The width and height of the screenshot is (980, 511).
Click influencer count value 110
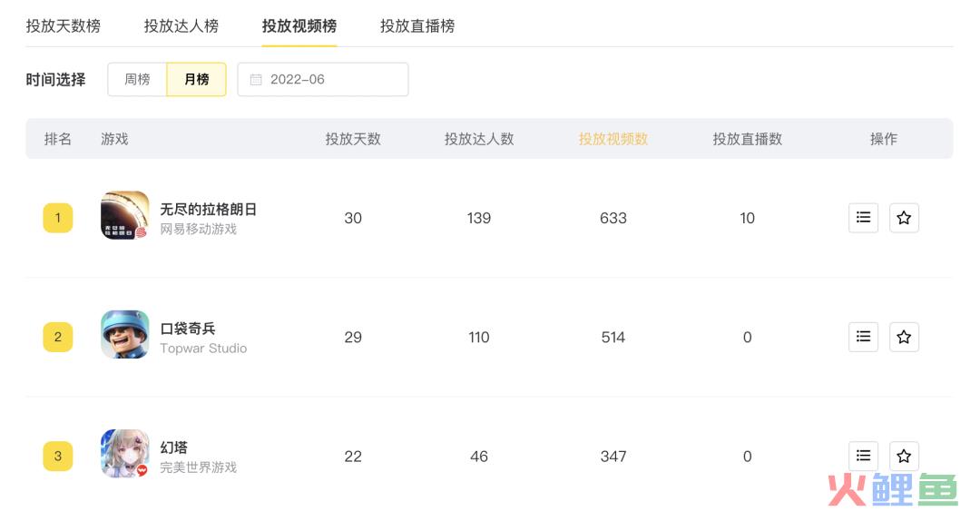click(x=479, y=337)
